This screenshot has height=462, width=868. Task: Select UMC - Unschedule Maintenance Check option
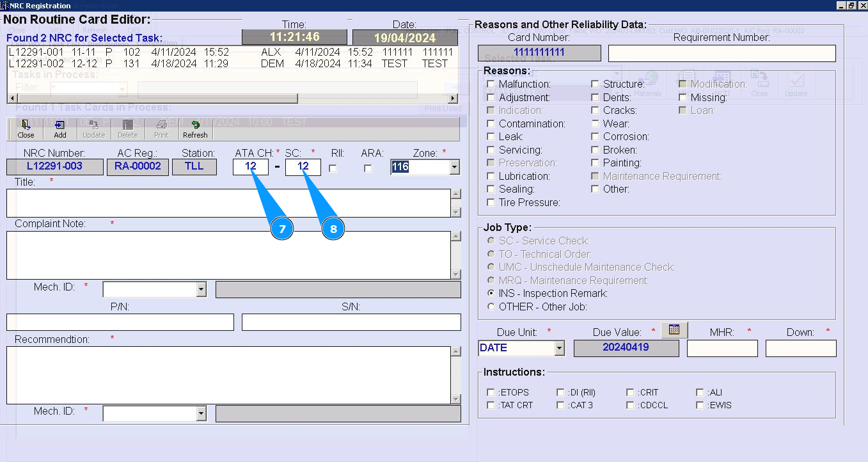491,267
